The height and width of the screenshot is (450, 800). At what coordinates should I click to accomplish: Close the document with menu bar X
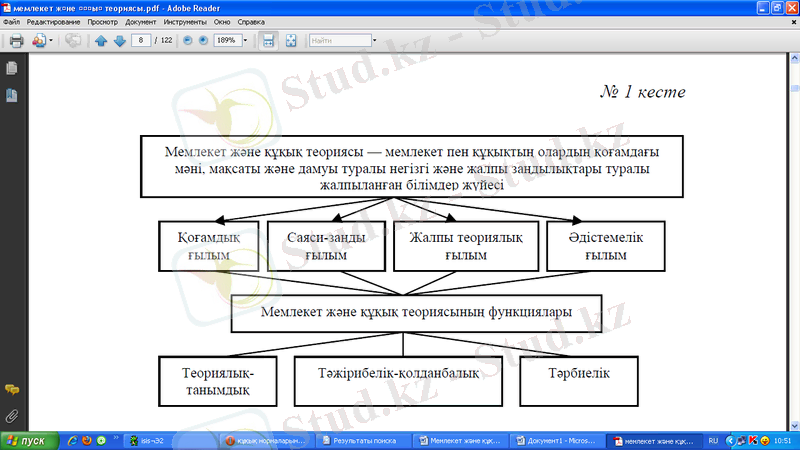[x=794, y=22]
